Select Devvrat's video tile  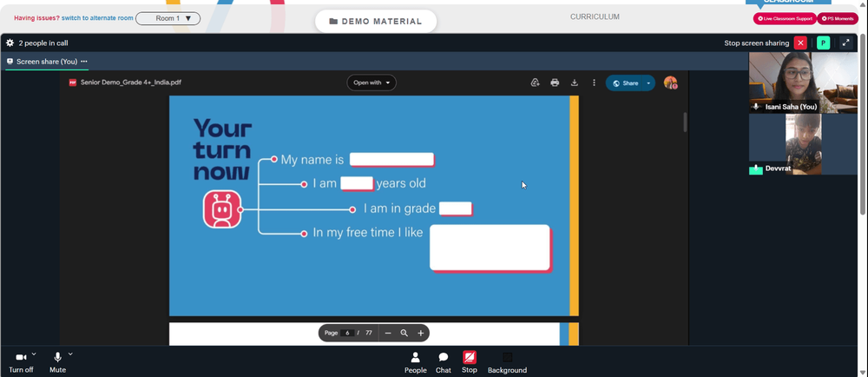coord(803,144)
